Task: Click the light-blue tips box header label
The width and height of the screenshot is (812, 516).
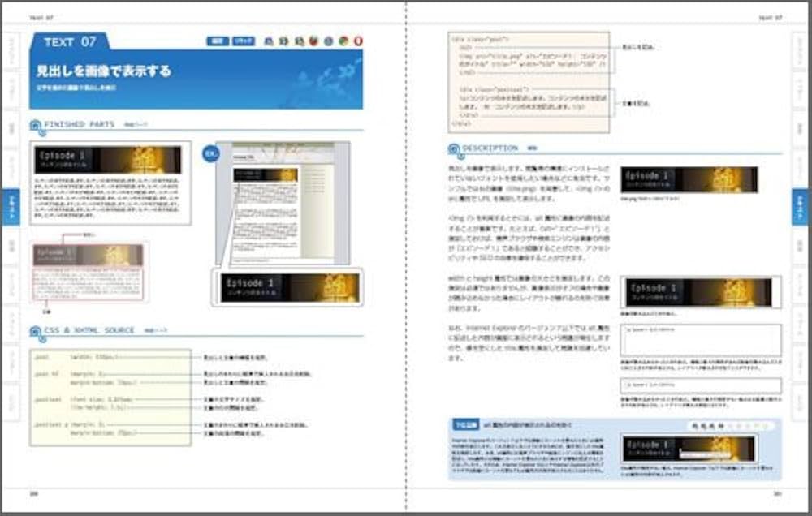Action: coord(463,426)
